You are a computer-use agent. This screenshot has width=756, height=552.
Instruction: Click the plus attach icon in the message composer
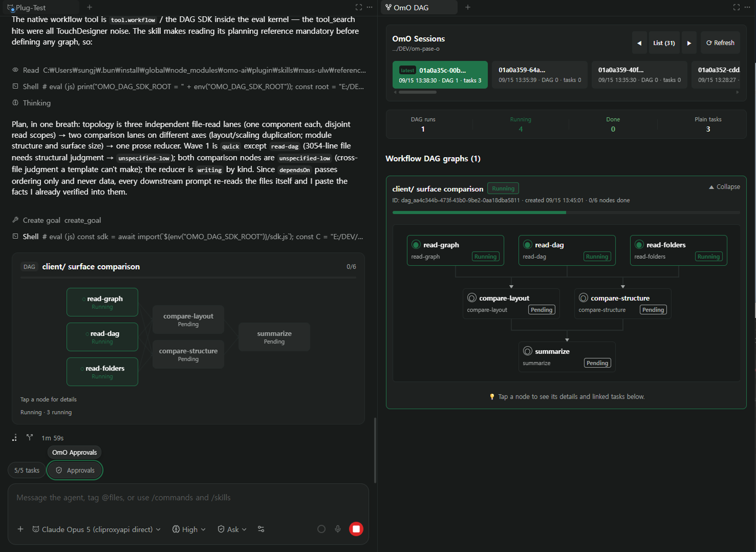click(21, 529)
